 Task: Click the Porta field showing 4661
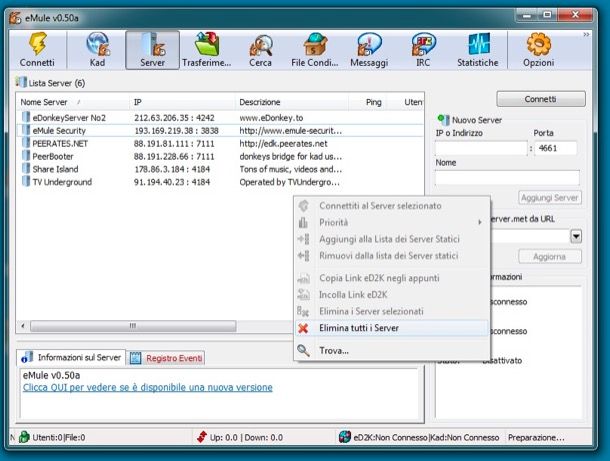click(x=556, y=148)
